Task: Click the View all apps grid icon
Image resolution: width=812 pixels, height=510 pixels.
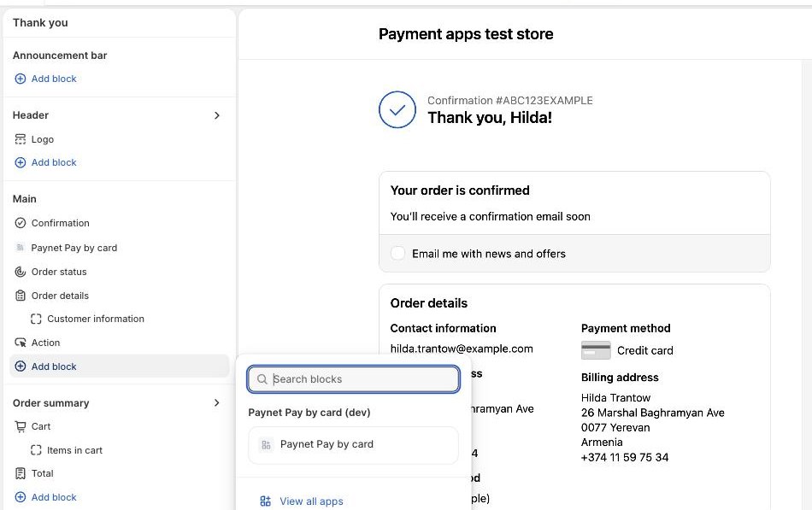Action: click(x=266, y=501)
